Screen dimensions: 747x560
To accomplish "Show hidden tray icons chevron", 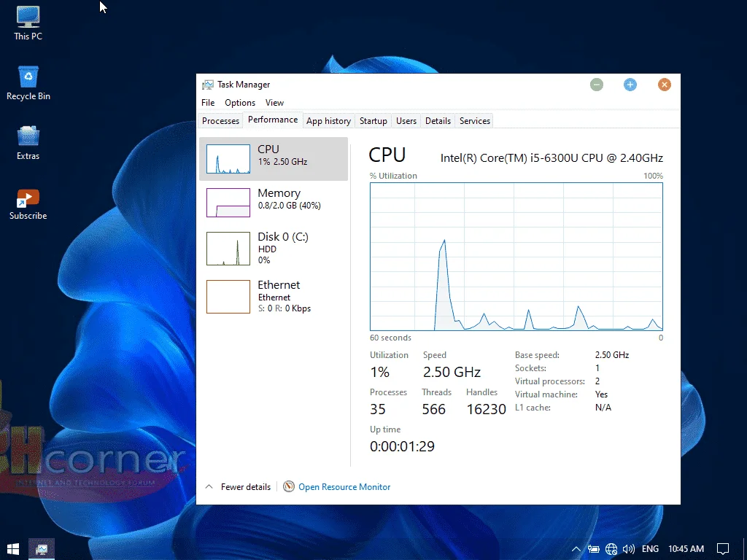I will coord(576,549).
